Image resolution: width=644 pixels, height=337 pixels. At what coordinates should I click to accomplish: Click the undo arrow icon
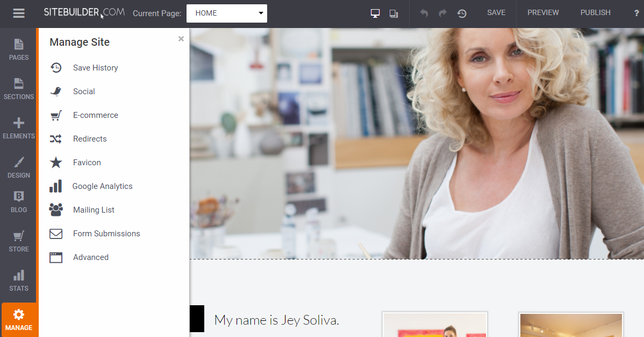424,13
